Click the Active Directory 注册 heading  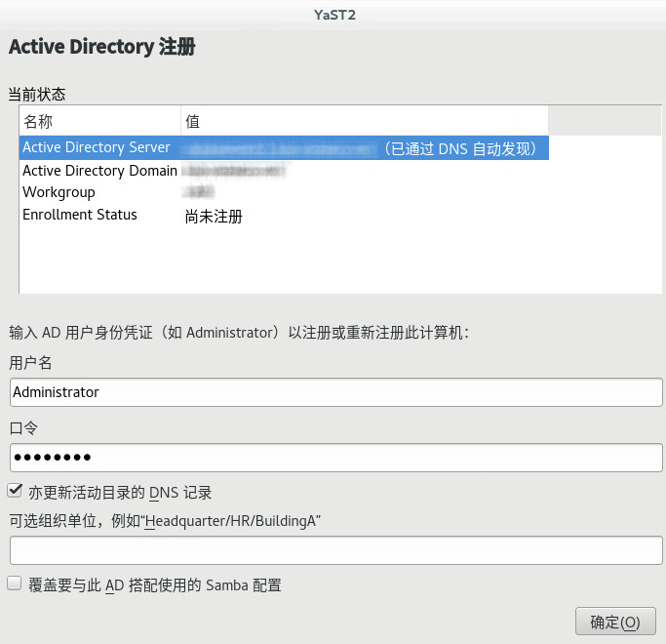click(x=102, y=47)
